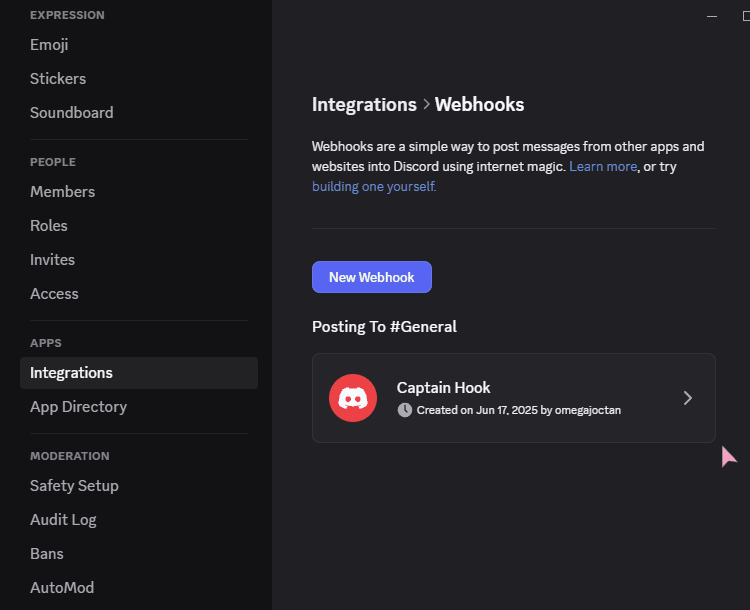Expand the Captain Hook webhook chevron
This screenshot has height=610, width=750.
coord(688,398)
